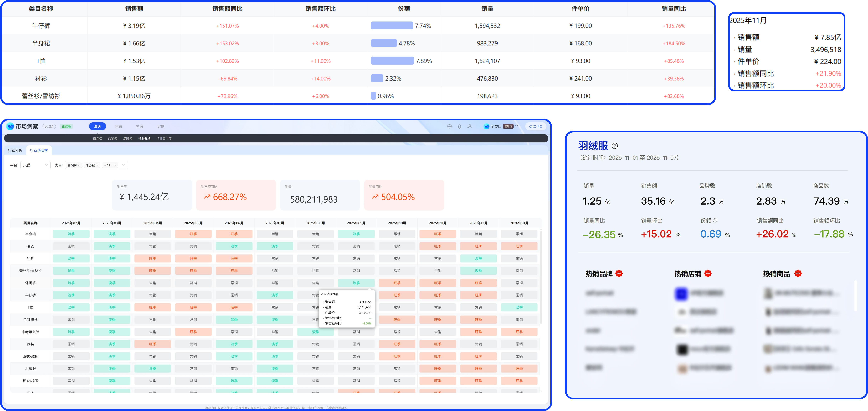868x411 pixels.
Task: Open the 平台 天猫 dropdown
Action: click(x=35, y=165)
